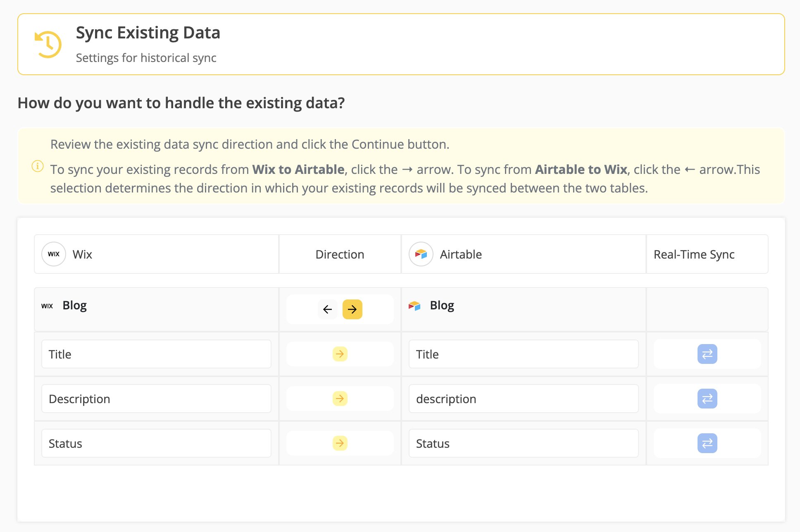
Task: Toggle real-time sync for description row
Action: (x=707, y=399)
